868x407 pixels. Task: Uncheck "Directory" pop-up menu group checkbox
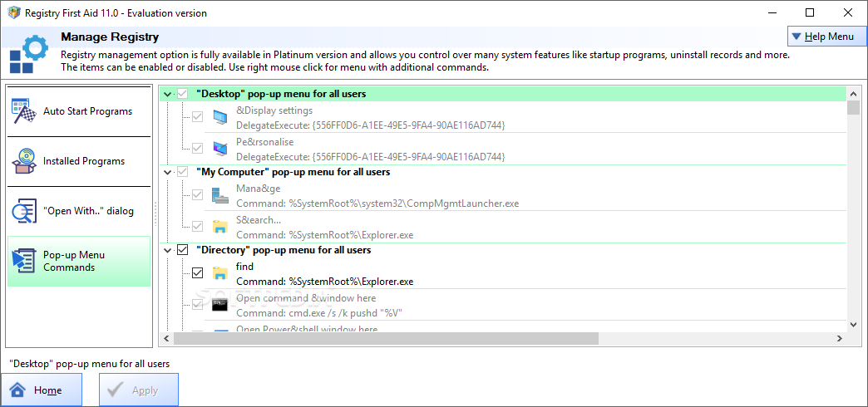pos(183,250)
